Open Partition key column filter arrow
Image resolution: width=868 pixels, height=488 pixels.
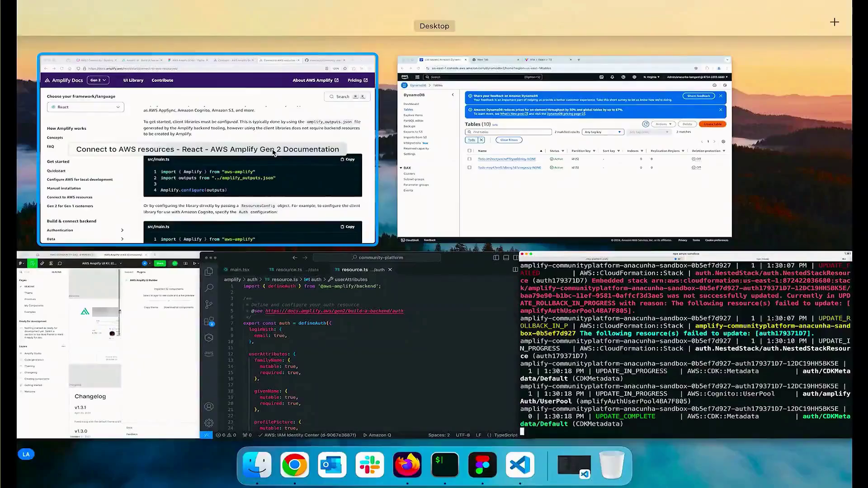(594, 151)
